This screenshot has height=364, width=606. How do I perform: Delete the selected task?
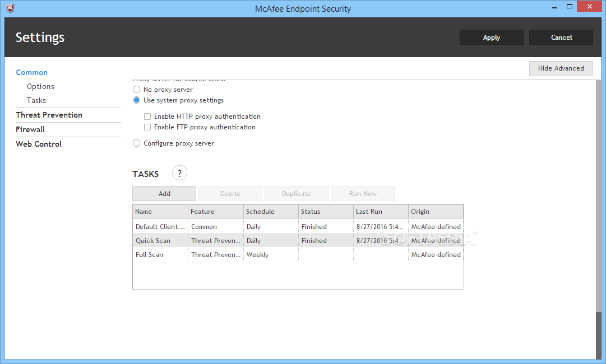[230, 193]
